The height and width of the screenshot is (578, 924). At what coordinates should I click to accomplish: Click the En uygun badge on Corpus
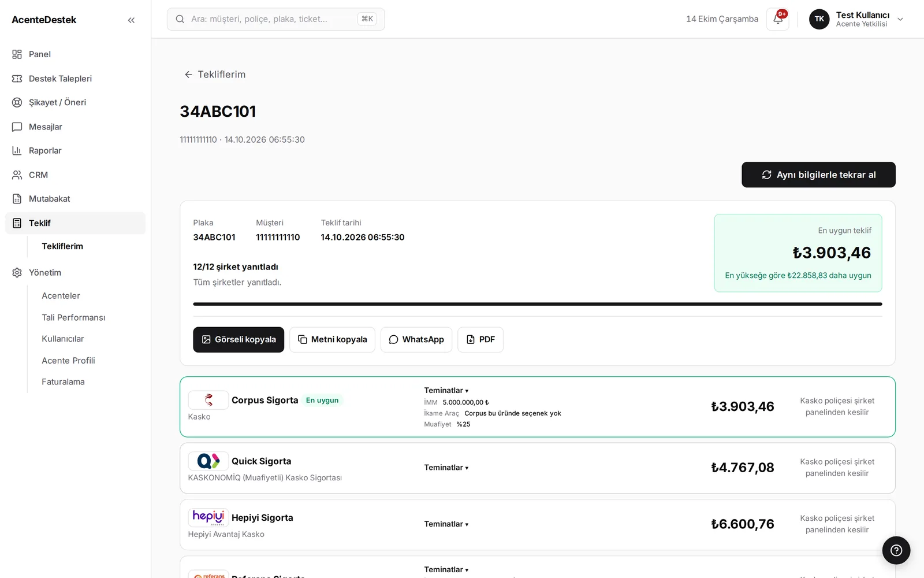[x=322, y=400]
